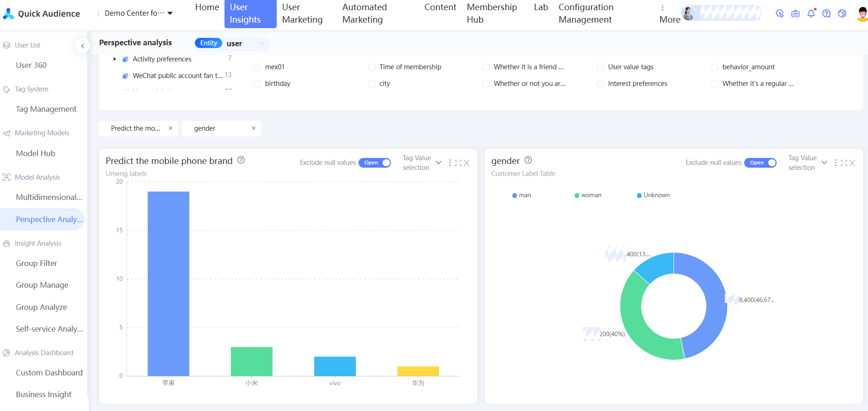Toggle Exclude null values on phone brand chart
The width and height of the screenshot is (868, 411).
[x=375, y=163]
